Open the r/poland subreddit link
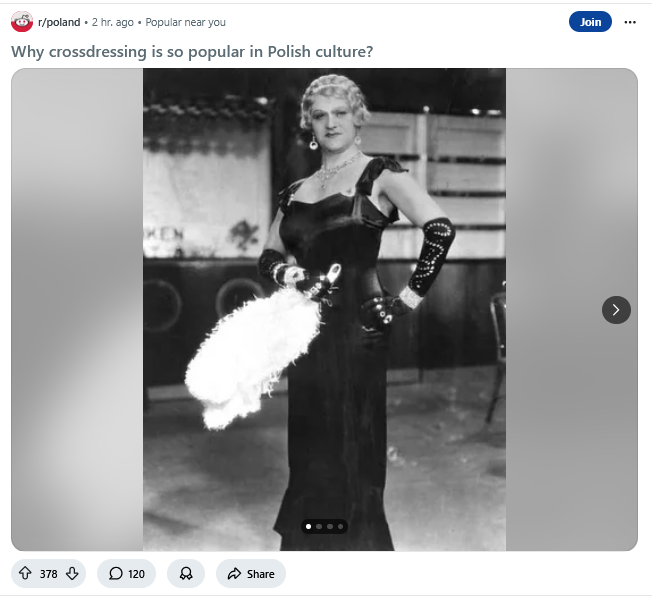657x597 pixels. 59,22
